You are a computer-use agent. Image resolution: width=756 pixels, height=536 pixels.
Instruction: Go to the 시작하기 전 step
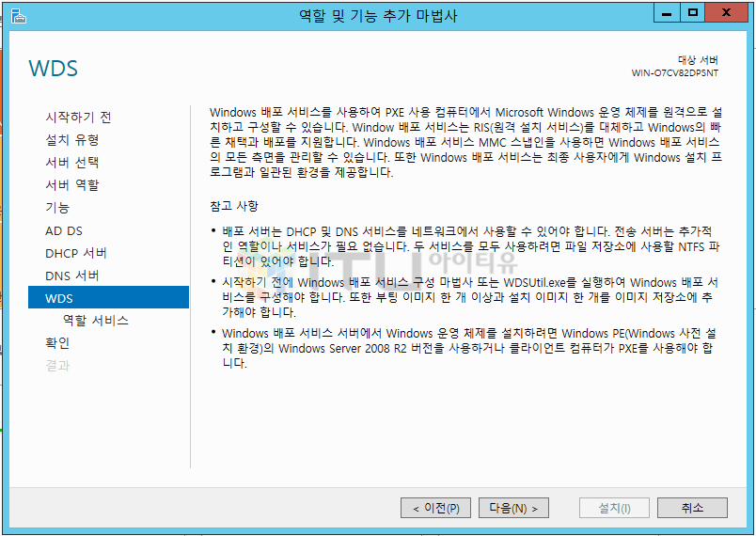[x=78, y=118]
